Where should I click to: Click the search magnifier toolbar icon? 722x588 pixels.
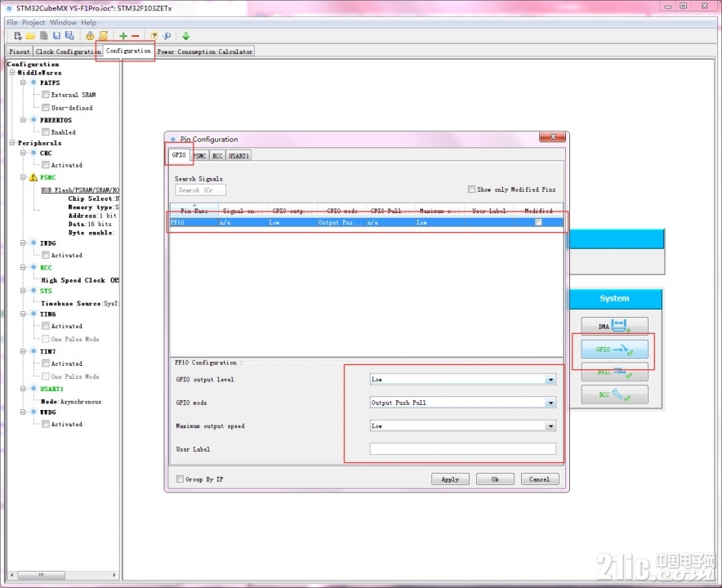point(167,36)
